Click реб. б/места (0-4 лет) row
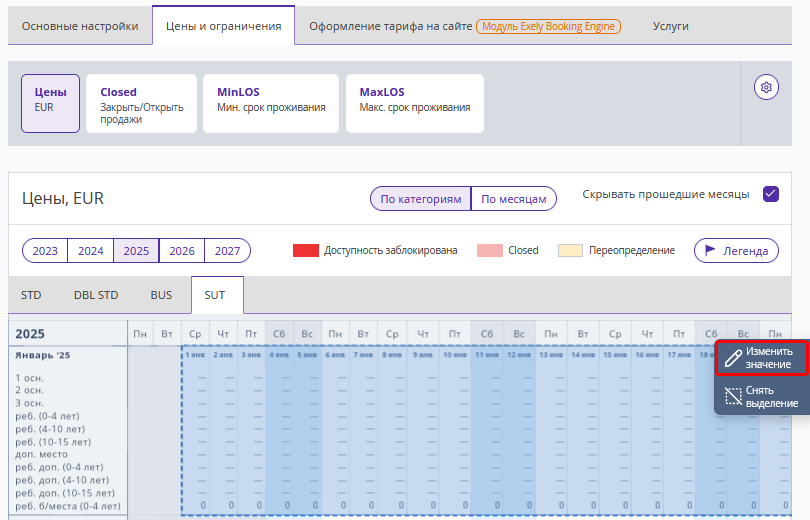Viewport: 810px width, 520px height. pyautogui.click(x=68, y=506)
